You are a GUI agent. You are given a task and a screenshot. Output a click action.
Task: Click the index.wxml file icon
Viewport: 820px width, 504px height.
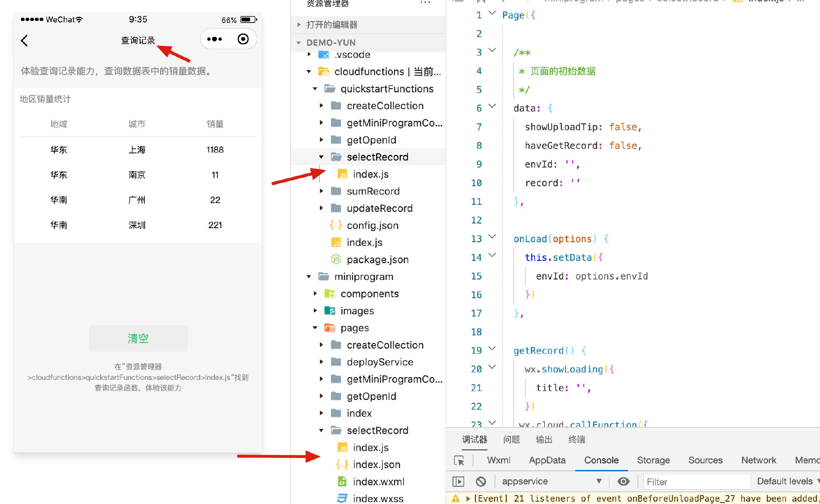[x=342, y=481]
